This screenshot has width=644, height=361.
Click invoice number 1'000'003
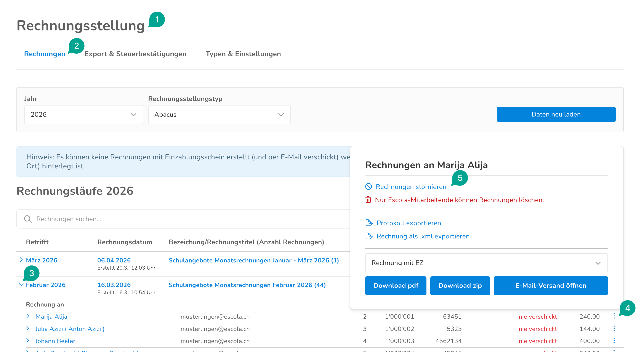pos(399,341)
